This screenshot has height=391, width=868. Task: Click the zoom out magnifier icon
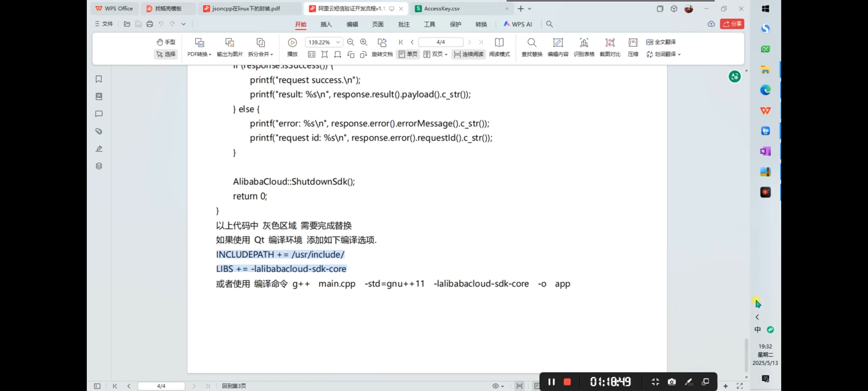(350, 42)
